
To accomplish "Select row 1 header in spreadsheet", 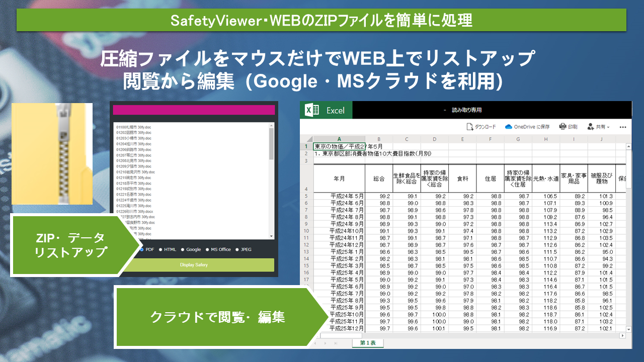I will (x=306, y=146).
